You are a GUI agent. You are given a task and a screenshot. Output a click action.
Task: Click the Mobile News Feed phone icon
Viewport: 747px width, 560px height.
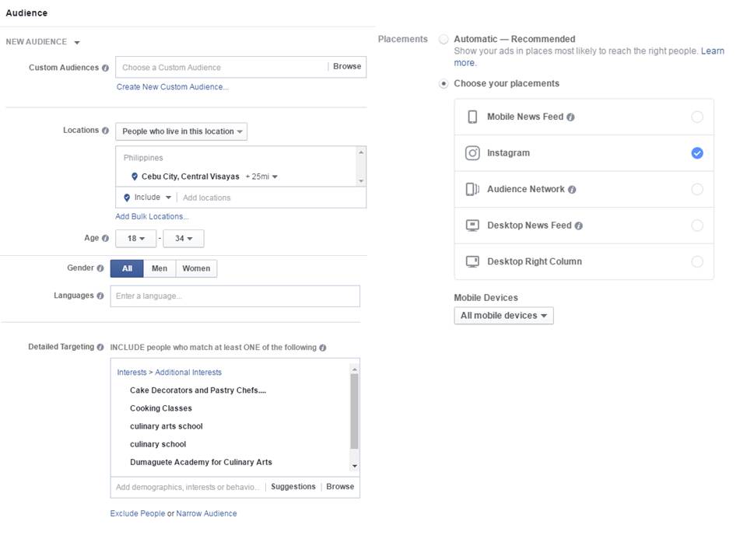(472, 117)
